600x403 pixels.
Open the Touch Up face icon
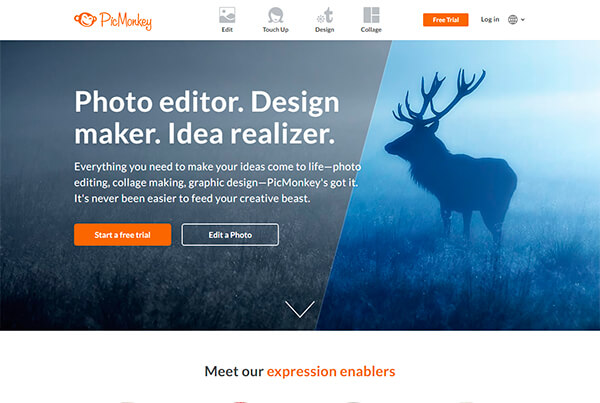coord(276,15)
